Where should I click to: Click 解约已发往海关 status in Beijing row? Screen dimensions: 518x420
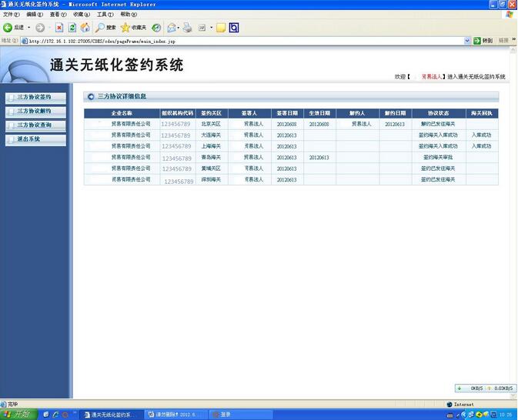point(438,124)
